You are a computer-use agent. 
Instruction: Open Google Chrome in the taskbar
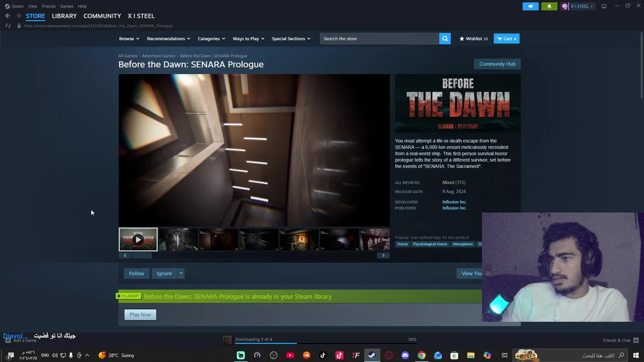422,355
